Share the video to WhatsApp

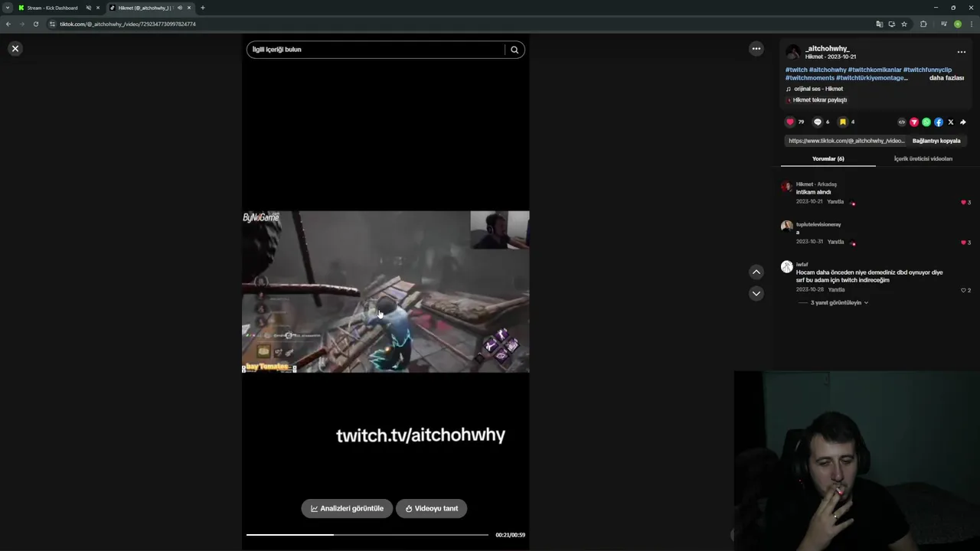pyautogui.click(x=926, y=122)
